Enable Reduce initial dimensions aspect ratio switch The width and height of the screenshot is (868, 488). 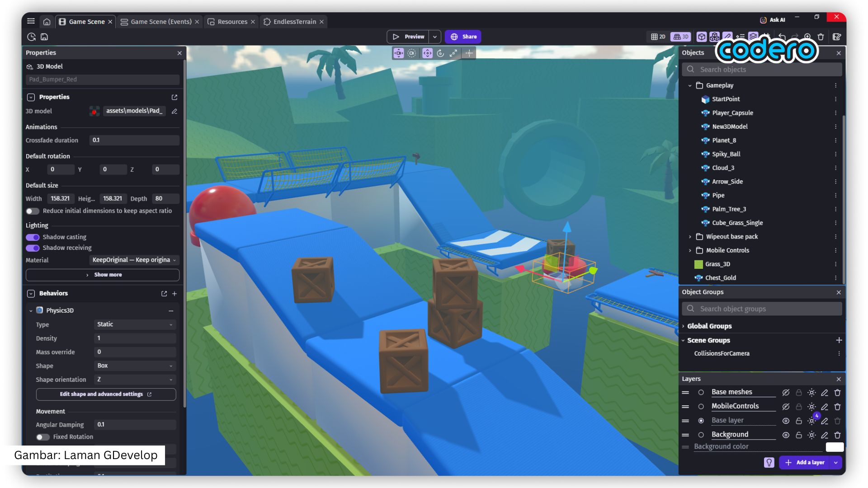[33, 211]
